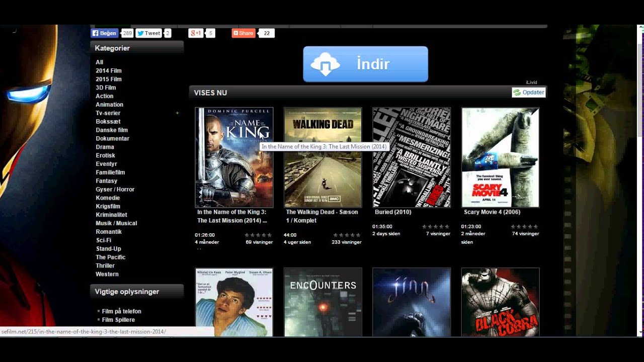
Task: Click the orange Share button
Action: 243,33
